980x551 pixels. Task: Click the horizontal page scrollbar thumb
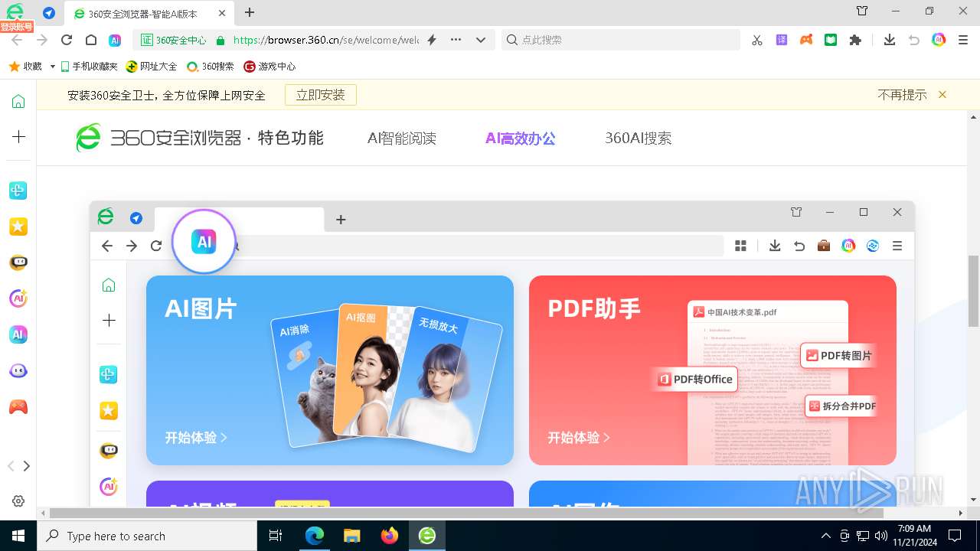[467, 513]
